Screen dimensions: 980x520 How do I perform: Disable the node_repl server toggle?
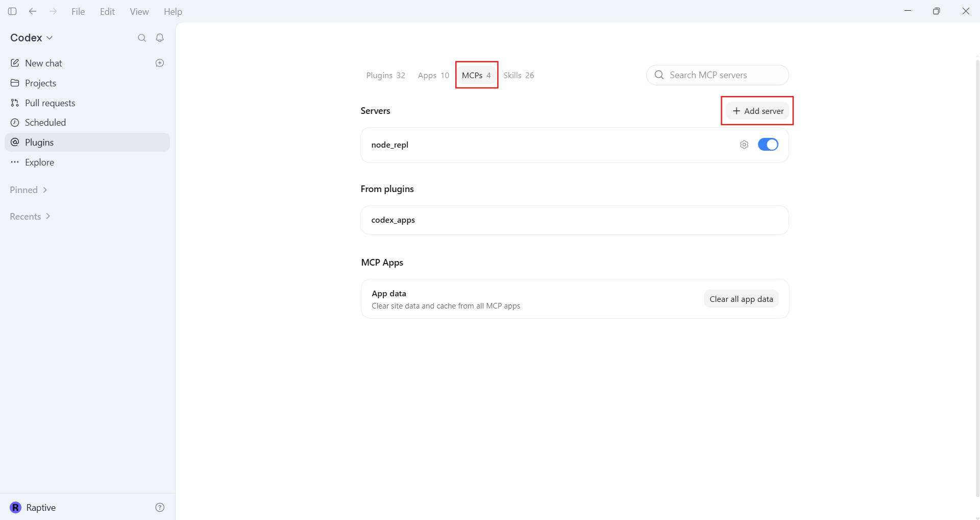coord(768,145)
